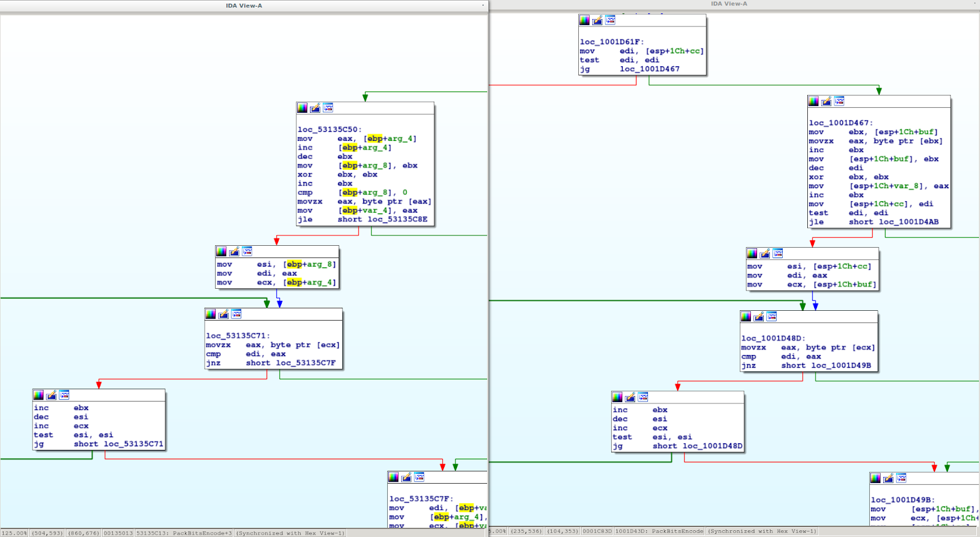Click loc_53135C7F operand in jnz instruction

306,363
